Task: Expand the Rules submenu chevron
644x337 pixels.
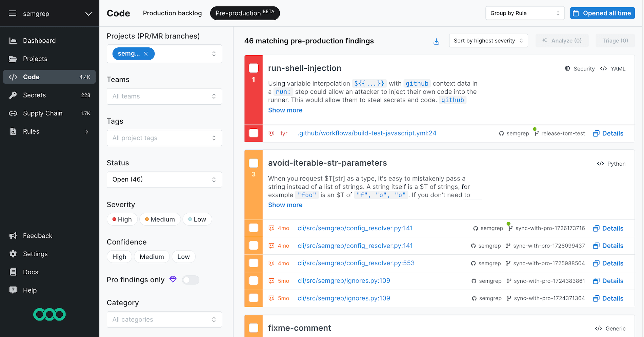Action: 87,131
